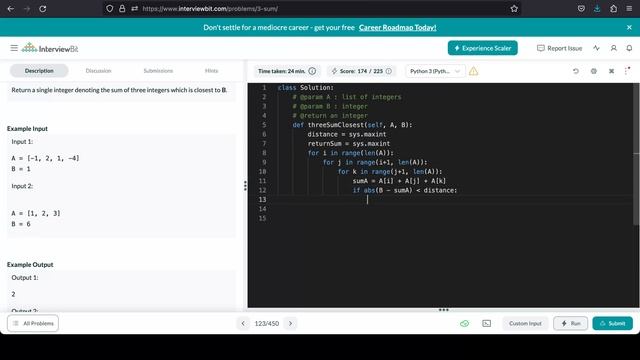
Task: Toggle fullscreen editor icon
Action: tap(611, 71)
